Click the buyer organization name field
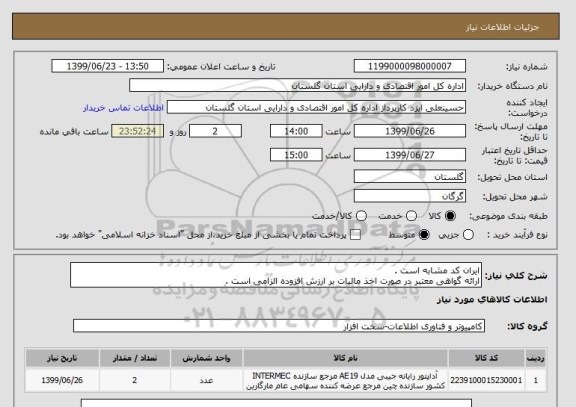Screen dimensions: 576x407 click(298, 86)
